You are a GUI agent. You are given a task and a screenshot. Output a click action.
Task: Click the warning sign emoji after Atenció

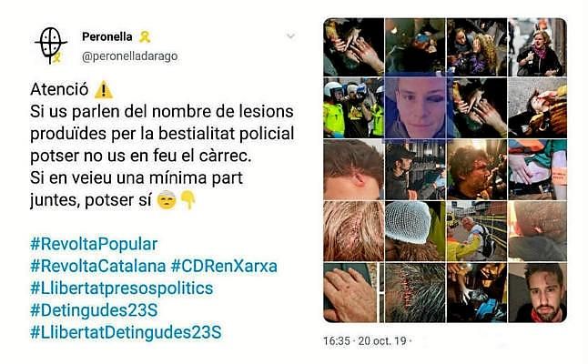(103, 90)
